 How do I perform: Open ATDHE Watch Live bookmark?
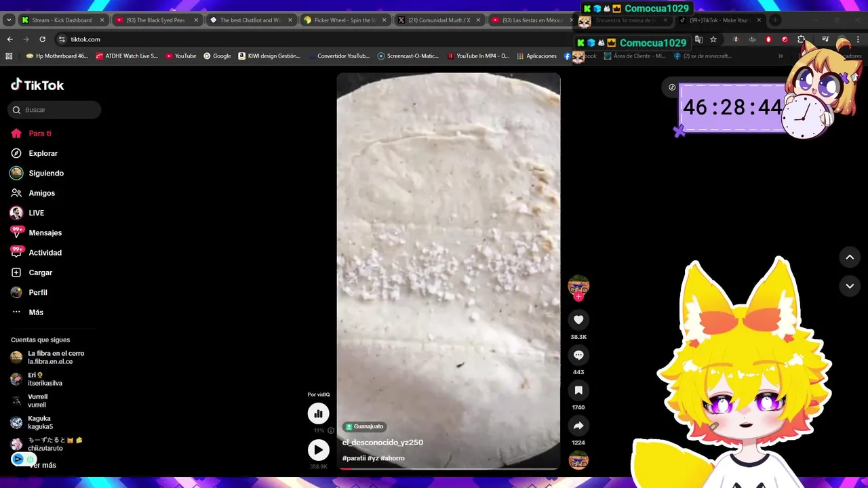tap(127, 56)
